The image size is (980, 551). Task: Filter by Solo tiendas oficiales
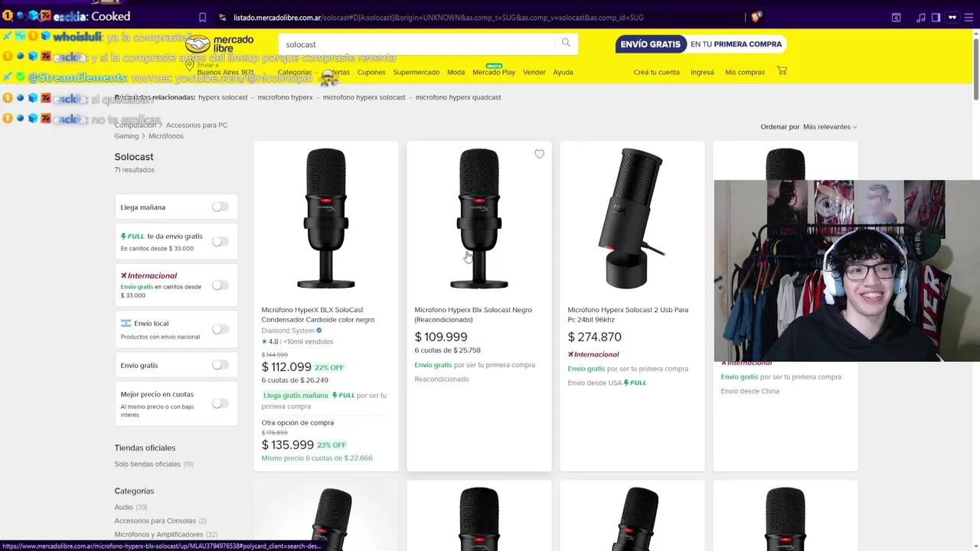[147, 464]
